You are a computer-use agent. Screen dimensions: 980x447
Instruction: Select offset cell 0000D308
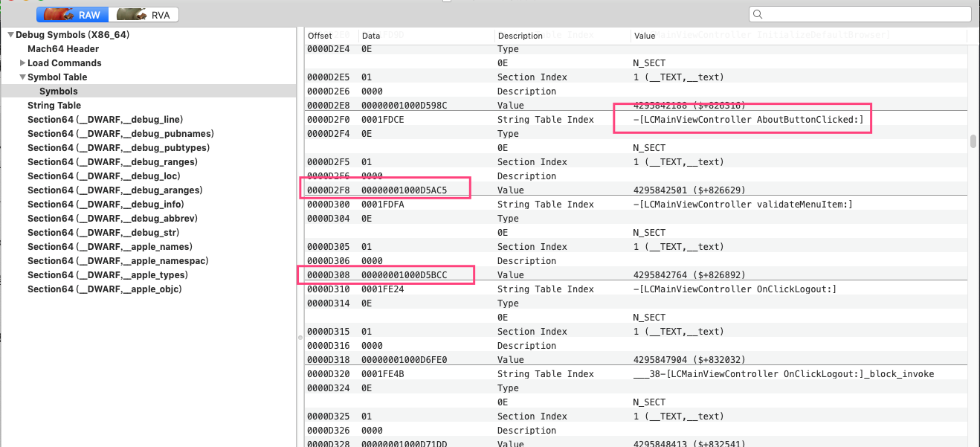tap(328, 275)
